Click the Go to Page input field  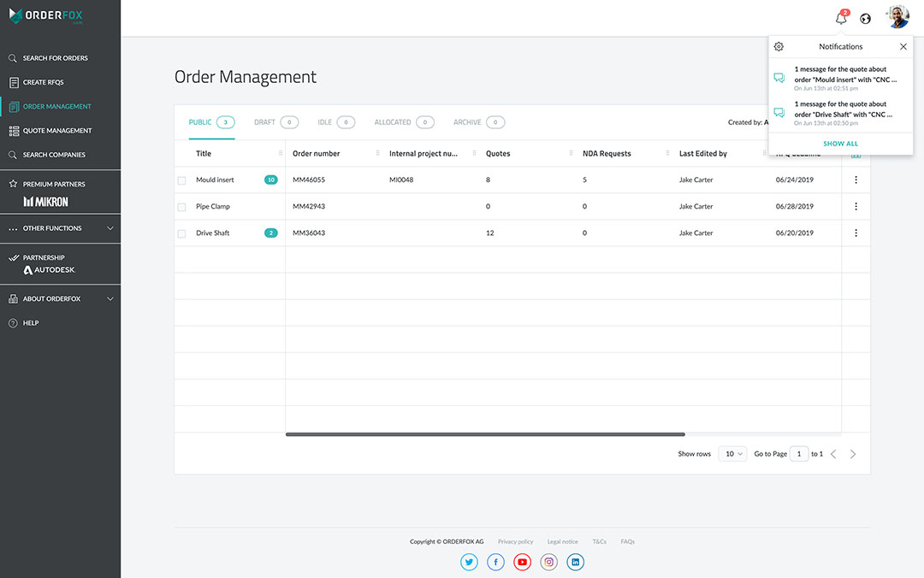pyautogui.click(x=798, y=454)
